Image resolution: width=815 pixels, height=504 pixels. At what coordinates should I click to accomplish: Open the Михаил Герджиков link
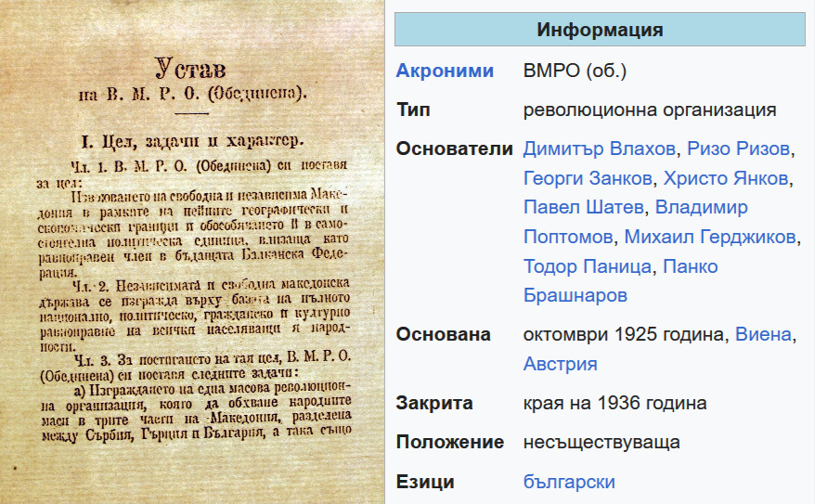coord(710,237)
